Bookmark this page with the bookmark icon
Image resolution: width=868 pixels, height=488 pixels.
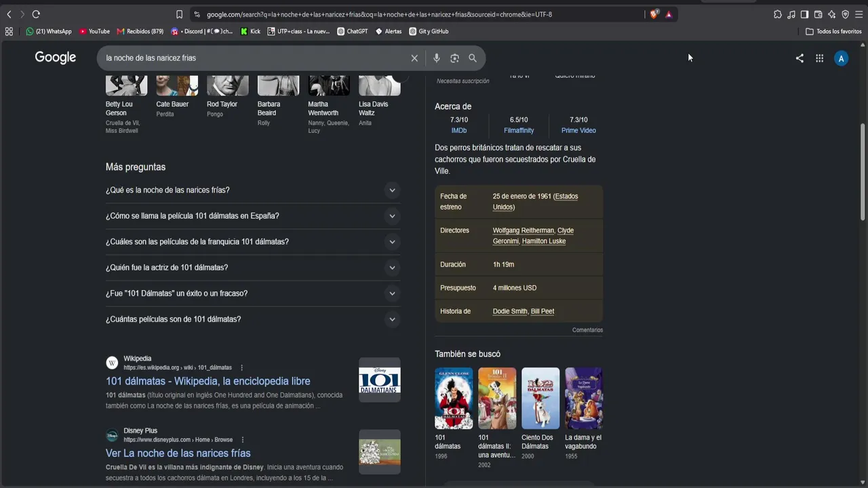click(179, 14)
